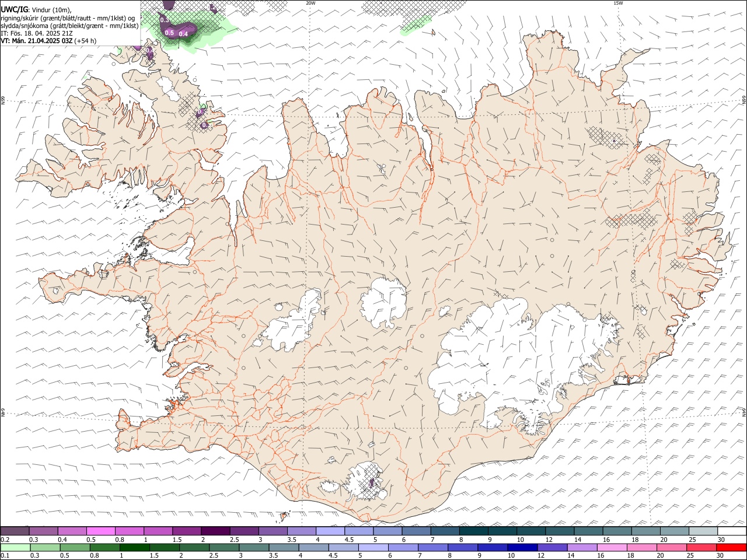Image resolution: width=747 pixels, height=560 pixels.
Task: Click the 0.5 precipitation value on the map
Action: pyautogui.click(x=169, y=33)
